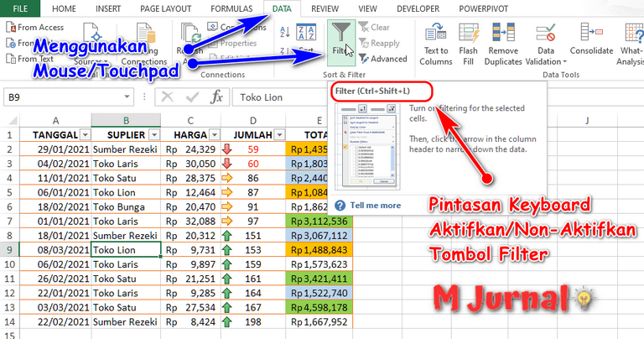Open the VIEW ribbon tab

click(367, 8)
